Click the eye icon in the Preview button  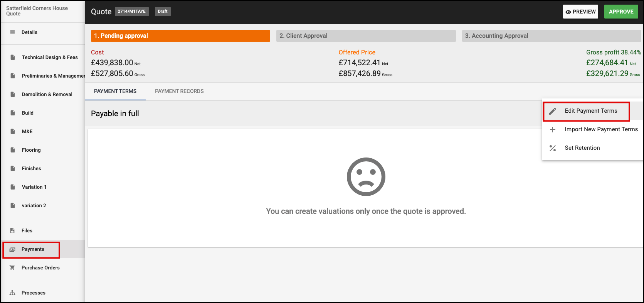[x=568, y=12]
